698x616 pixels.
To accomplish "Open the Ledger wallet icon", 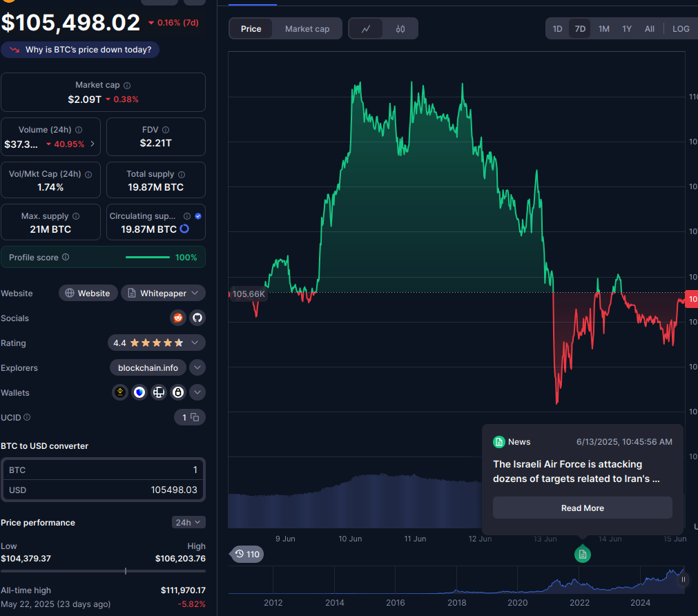I will point(159,392).
